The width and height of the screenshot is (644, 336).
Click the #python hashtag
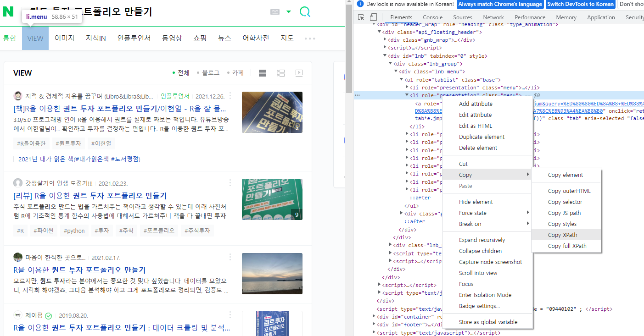(x=74, y=231)
